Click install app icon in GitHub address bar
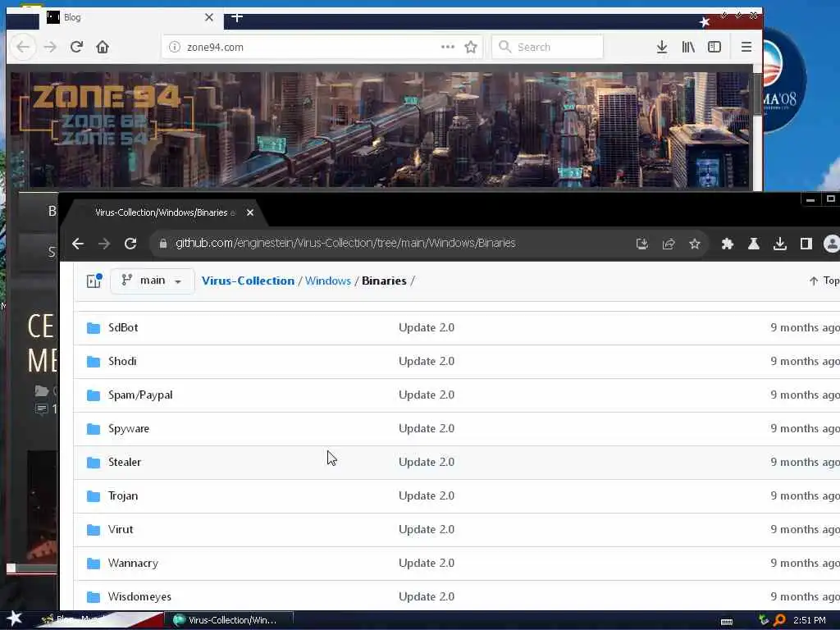The image size is (840, 630). tap(641, 244)
